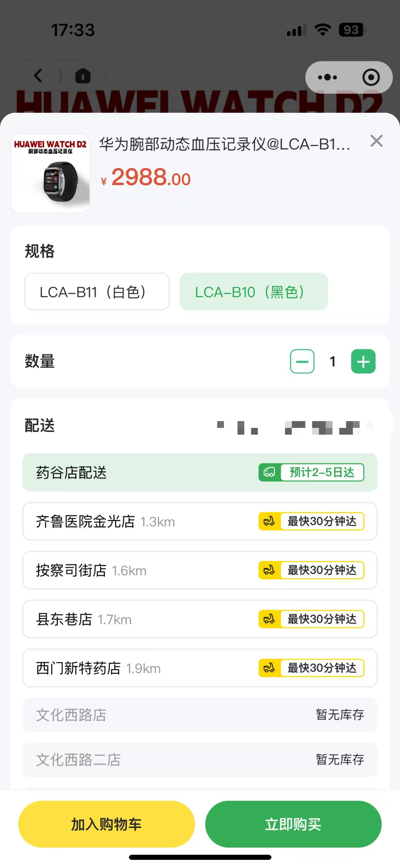The image size is (400, 868).
Task: Choose 按察司街店 delivery store
Action: pyautogui.click(x=200, y=570)
